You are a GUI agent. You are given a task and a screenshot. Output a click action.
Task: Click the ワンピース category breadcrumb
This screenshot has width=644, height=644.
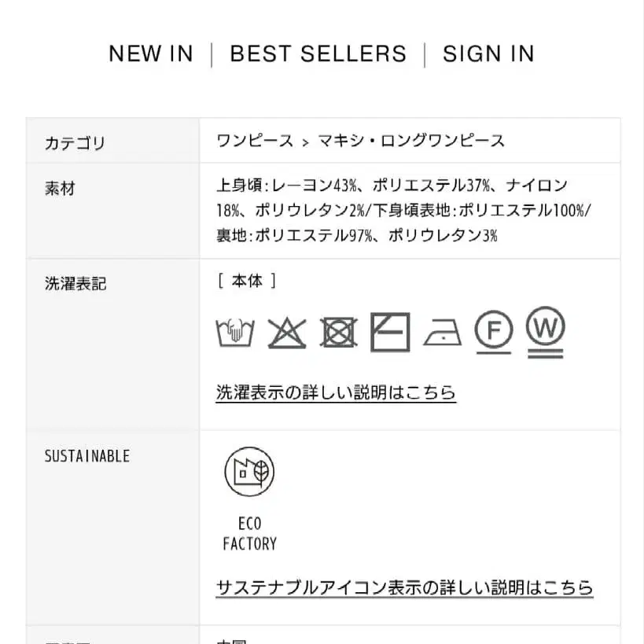tap(255, 142)
